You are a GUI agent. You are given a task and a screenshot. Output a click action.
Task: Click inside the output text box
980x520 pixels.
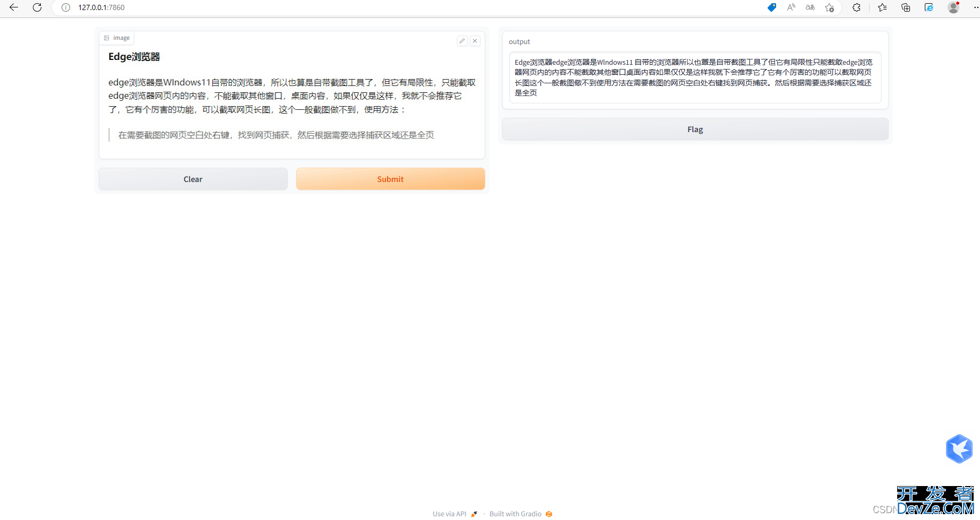(695, 77)
